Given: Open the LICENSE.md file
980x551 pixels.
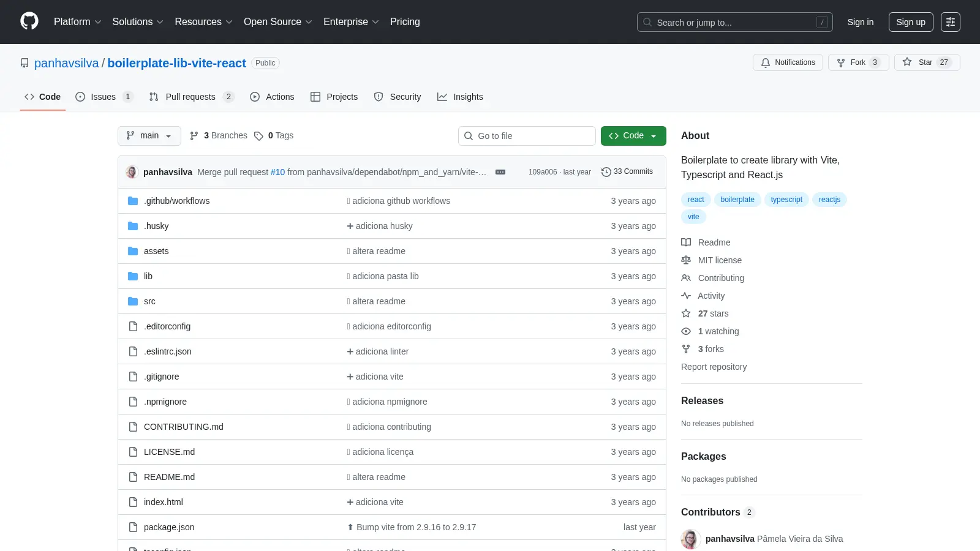Looking at the screenshot, I should [x=169, y=452].
